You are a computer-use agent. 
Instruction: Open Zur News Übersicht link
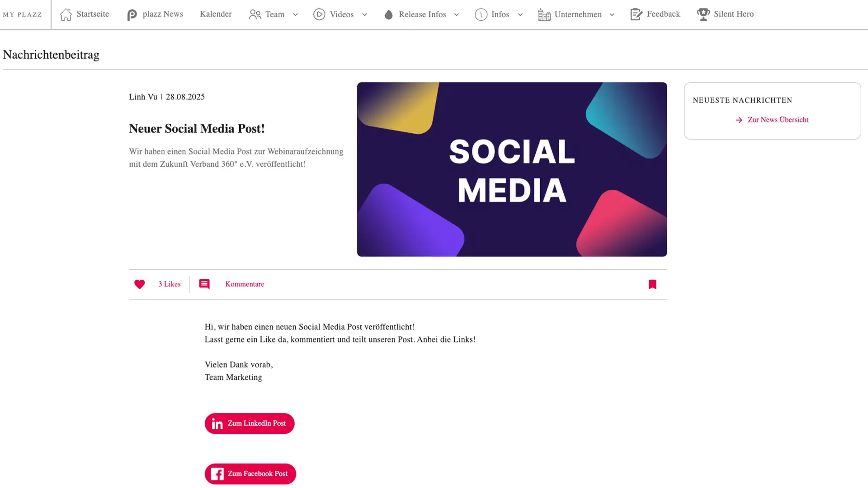778,120
